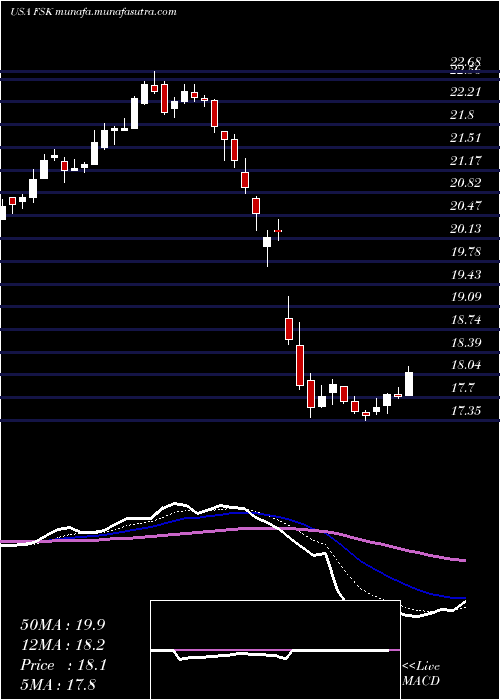Select the 21.8 price axis label
500x700 pixels.
[462, 115]
